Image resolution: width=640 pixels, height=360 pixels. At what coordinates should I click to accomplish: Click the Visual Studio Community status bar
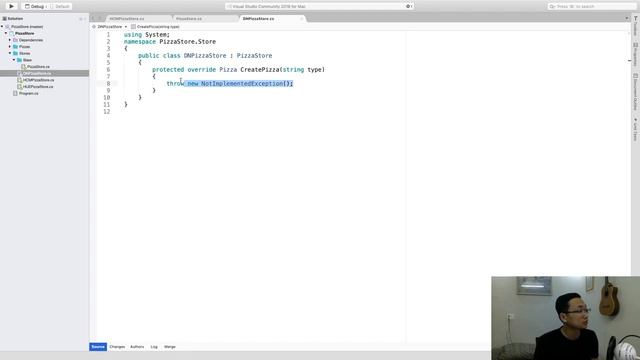pyautogui.click(x=320, y=7)
